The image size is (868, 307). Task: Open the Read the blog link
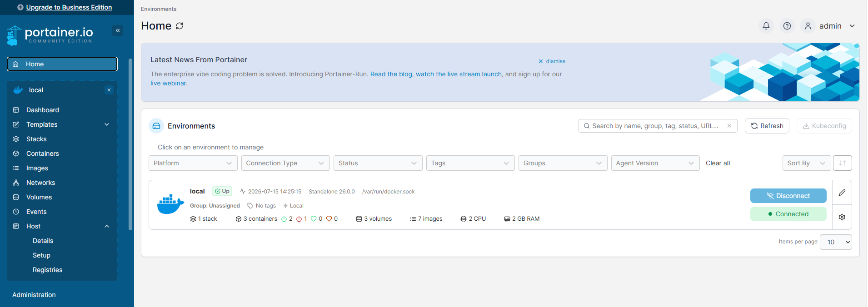pos(391,74)
